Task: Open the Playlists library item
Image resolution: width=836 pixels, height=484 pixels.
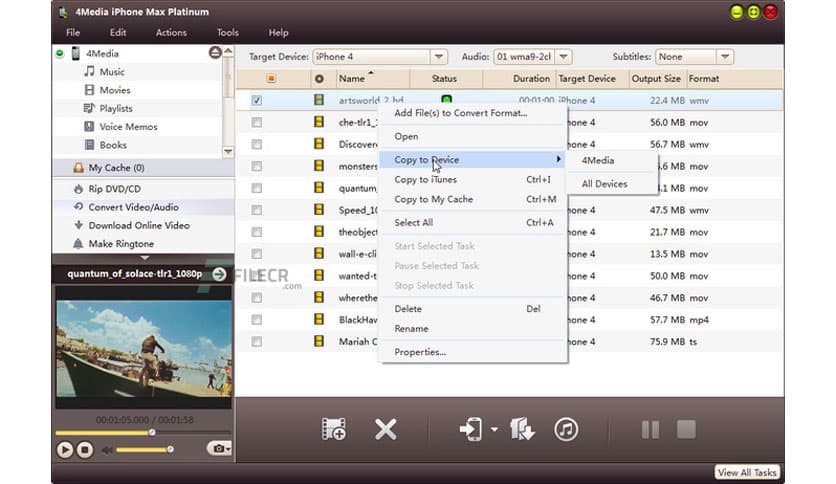Action: tap(116, 108)
